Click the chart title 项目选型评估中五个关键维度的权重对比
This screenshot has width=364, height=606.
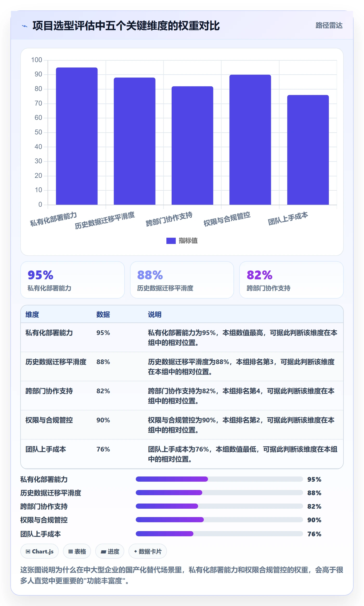coord(126,26)
